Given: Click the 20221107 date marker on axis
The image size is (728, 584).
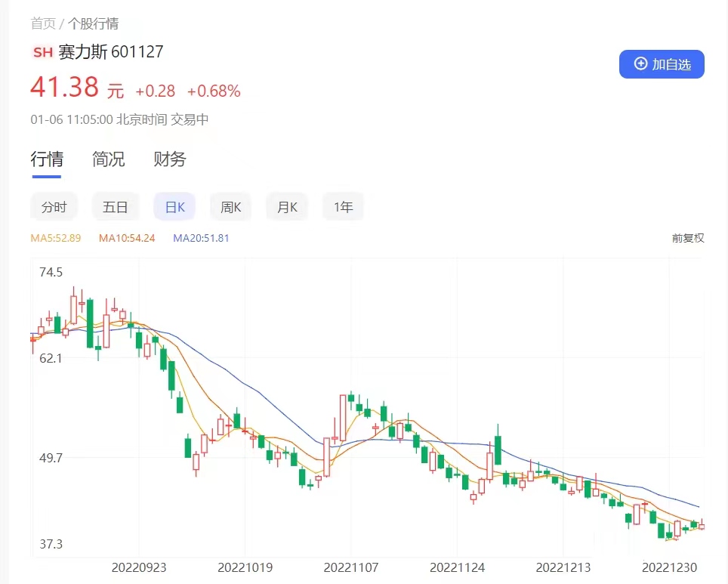Looking at the screenshot, I should tap(351, 567).
